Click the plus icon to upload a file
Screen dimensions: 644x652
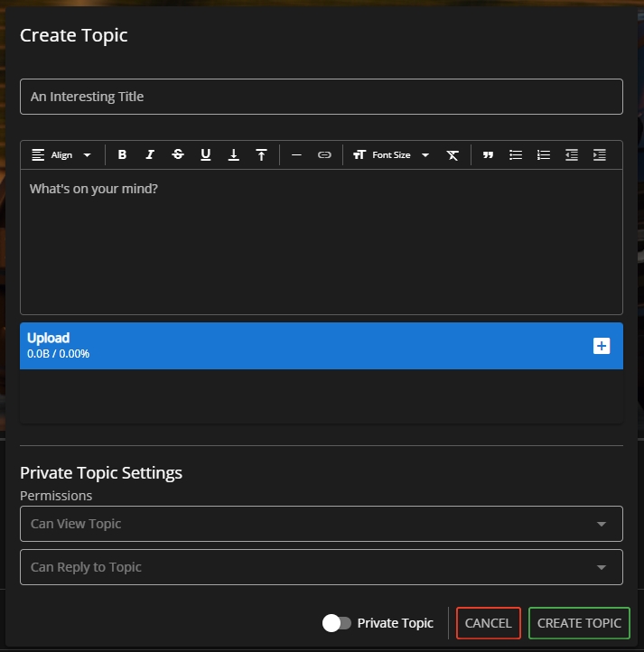[602, 346]
